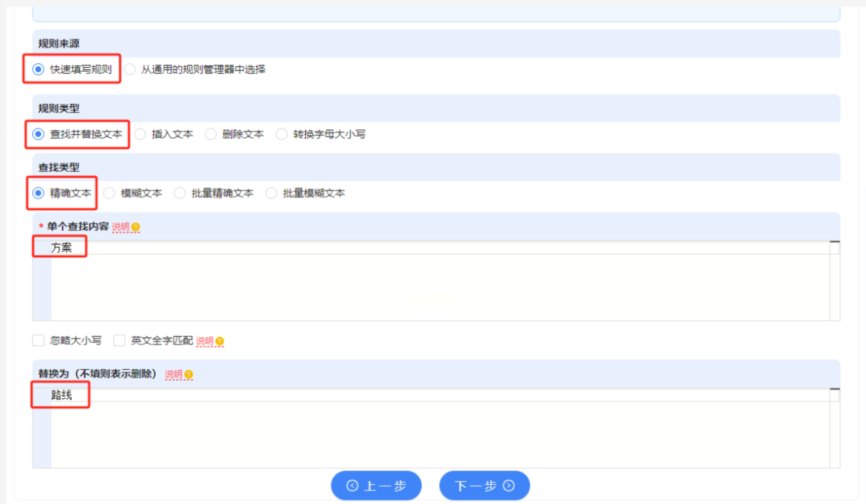Choose 转换字母大小写 rule type
The width and height of the screenshot is (866, 504).
(x=282, y=134)
